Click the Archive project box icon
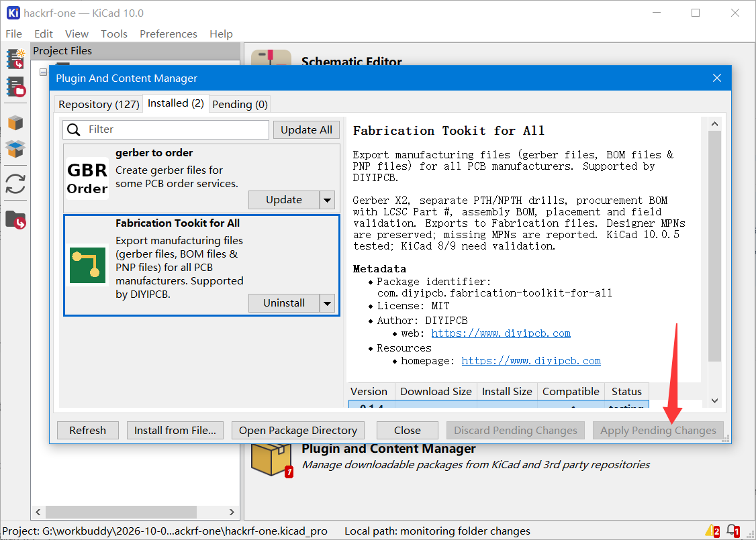The image size is (756, 540). [x=15, y=123]
